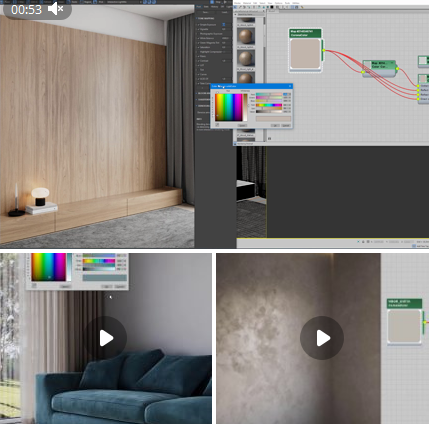Unmute the video using the speaker icon
Image resolution: width=429 pixels, height=425 pixels.
click(x=55, y=9)
